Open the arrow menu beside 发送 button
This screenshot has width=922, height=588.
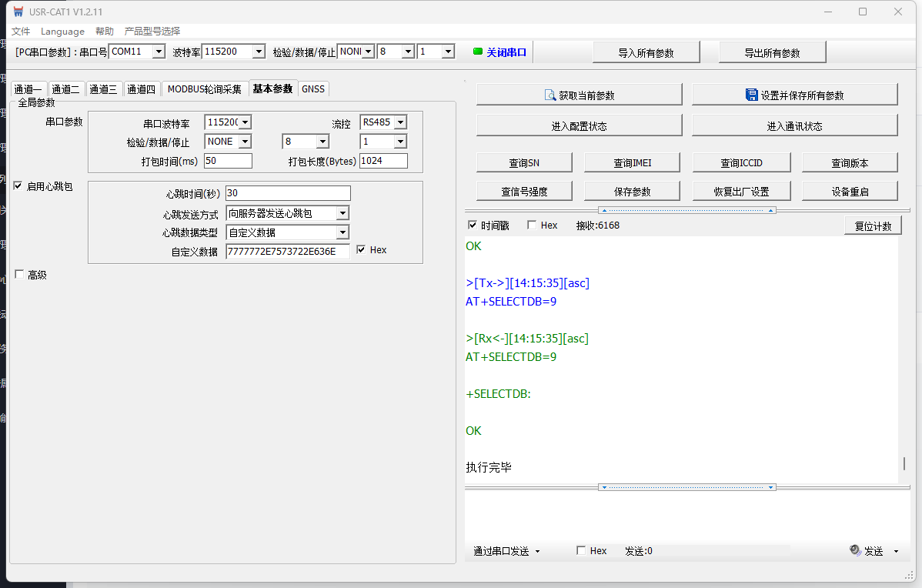click(x=896, y=551)
